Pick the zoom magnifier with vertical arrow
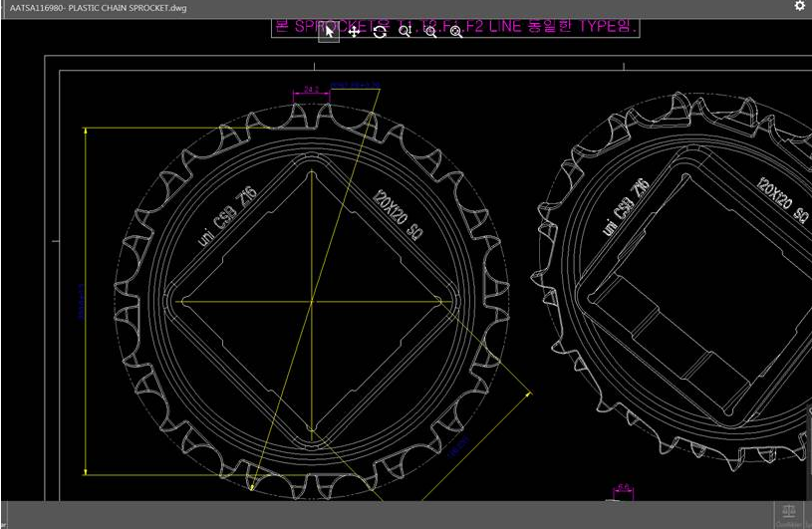Screen dimensions: 812x529 point(405,32)
